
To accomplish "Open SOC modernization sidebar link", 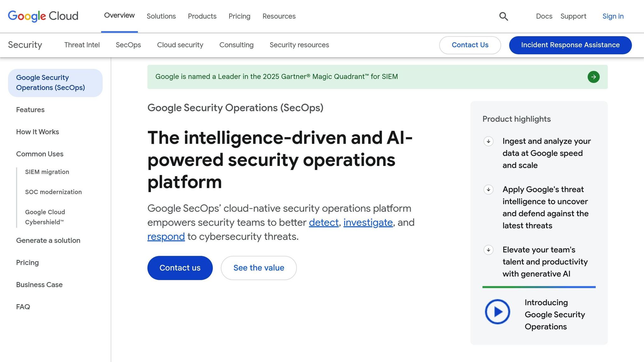I will coord(53,192).
